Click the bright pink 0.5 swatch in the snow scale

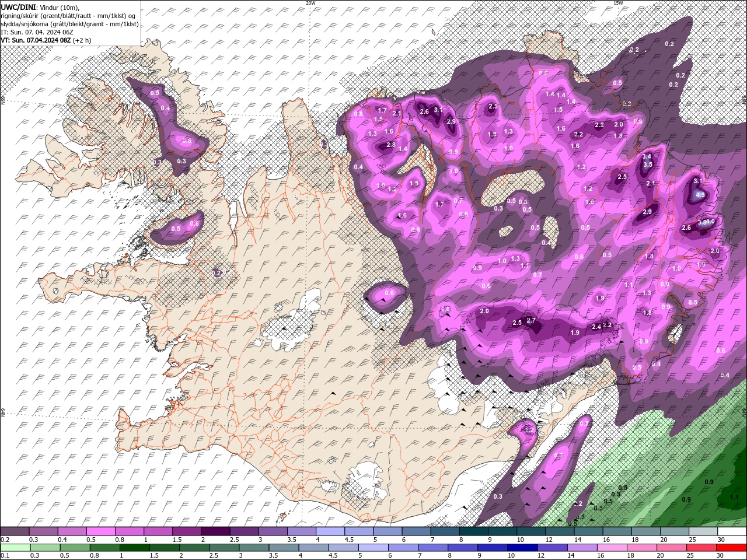[x=101, y=531]
